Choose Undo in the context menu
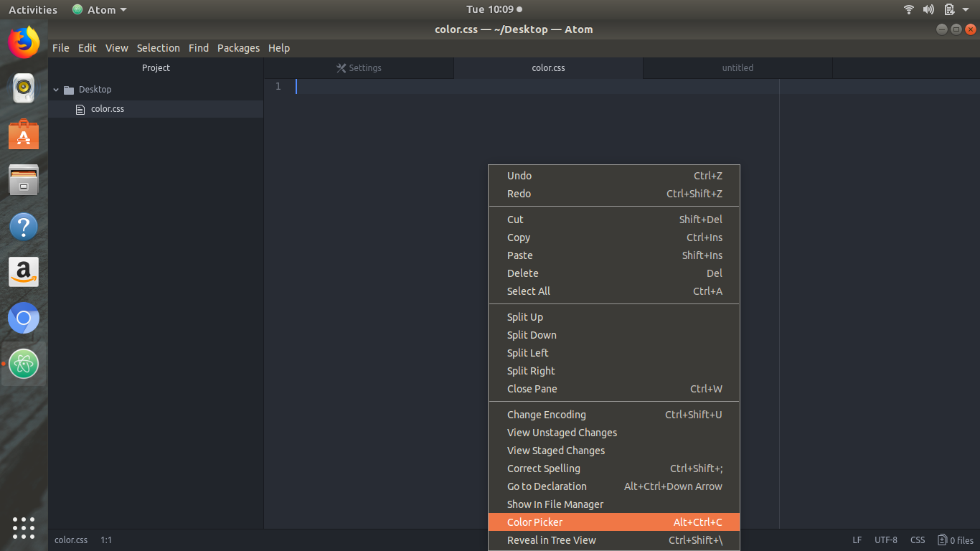 click(x=614, y=176)
